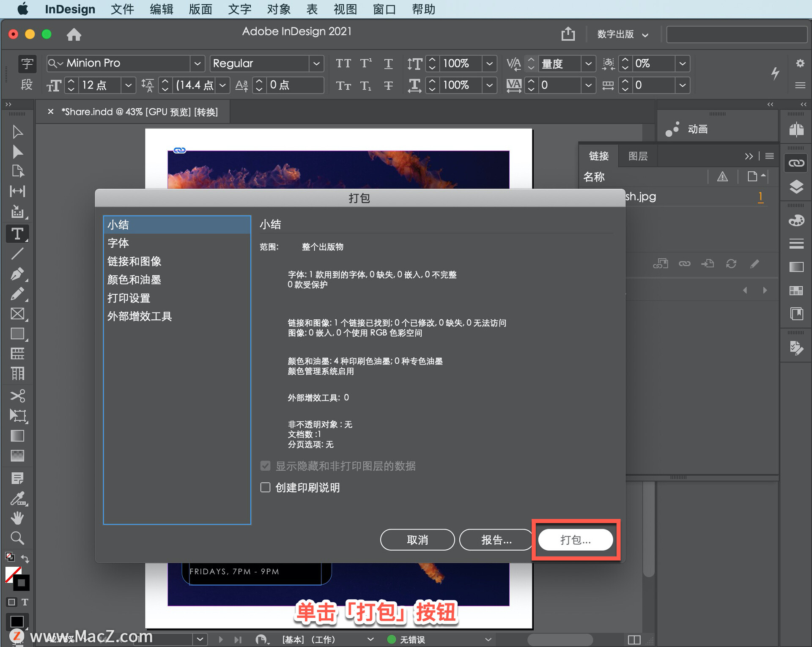Enable 创建印刷说明 checkbox
This screenshot has width=812, height=647.
coord(265,488)
